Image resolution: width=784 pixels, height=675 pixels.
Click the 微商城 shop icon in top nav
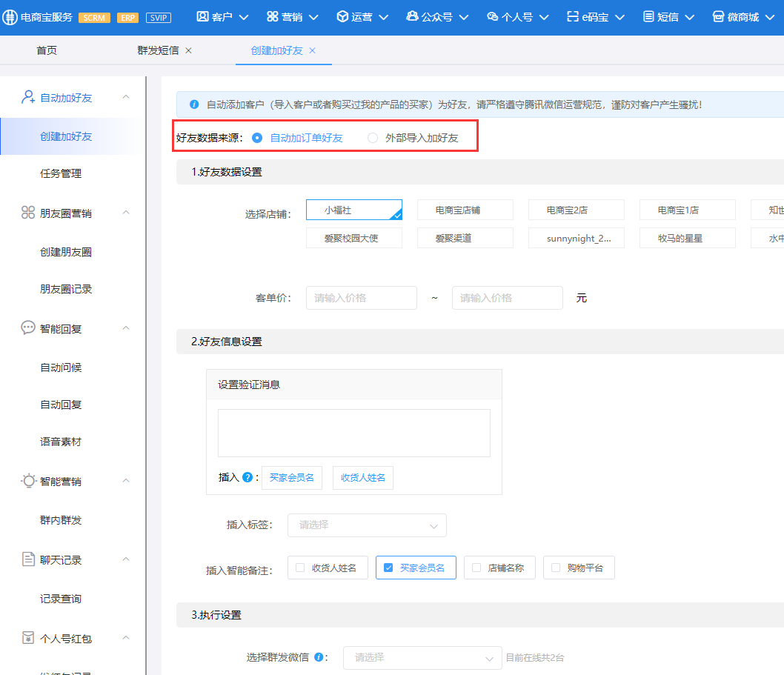click(x=719, y=16)
